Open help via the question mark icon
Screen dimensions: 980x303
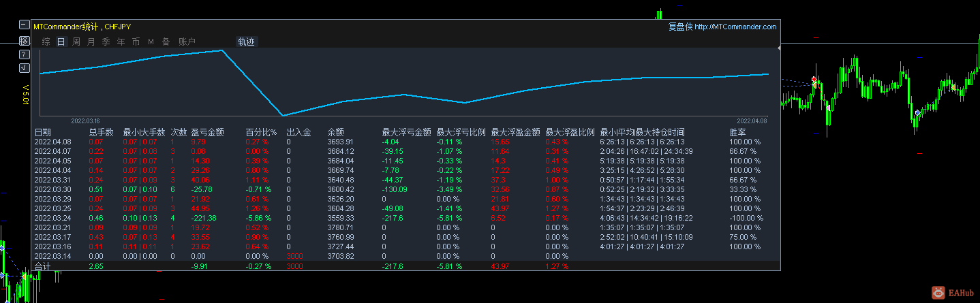24,54
